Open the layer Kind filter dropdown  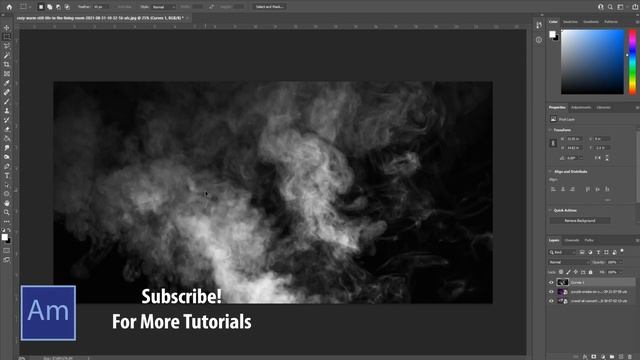[x=562, y=253]
